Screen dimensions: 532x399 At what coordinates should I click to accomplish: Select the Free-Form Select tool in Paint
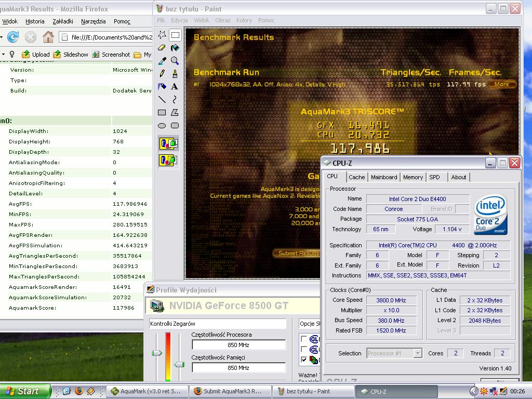point(162,35)
